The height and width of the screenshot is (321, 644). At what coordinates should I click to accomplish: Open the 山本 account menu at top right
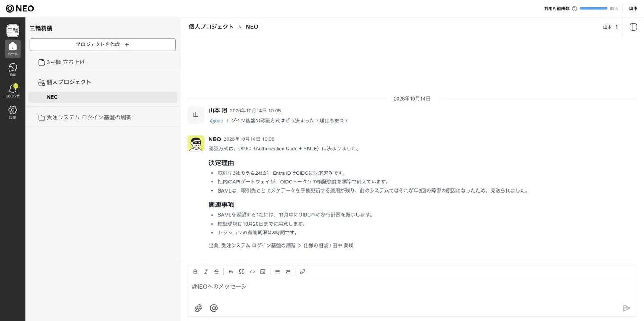click(x=633, y=9)
